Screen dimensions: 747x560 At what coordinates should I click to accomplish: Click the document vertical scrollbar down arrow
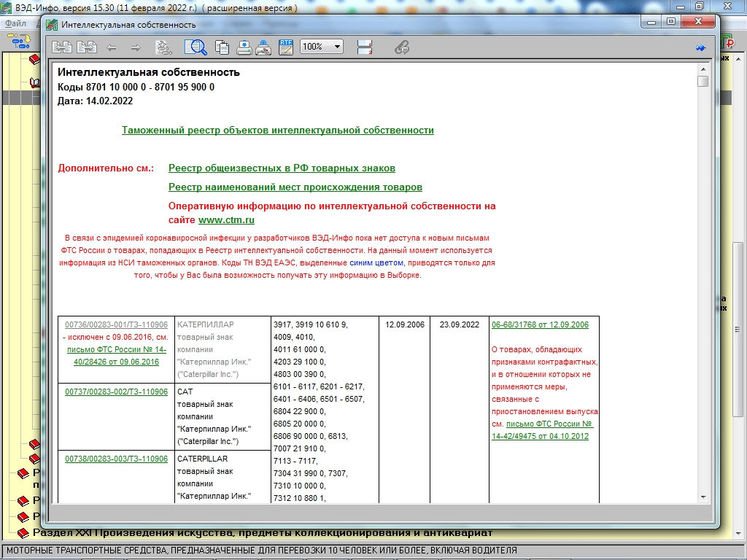(703, 497)
